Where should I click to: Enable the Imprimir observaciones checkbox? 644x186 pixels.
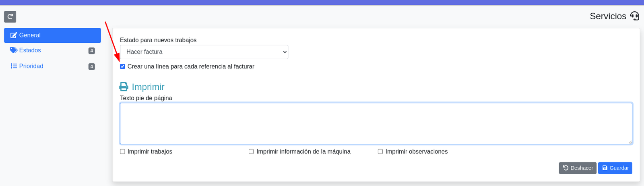[x=380, y=152]
